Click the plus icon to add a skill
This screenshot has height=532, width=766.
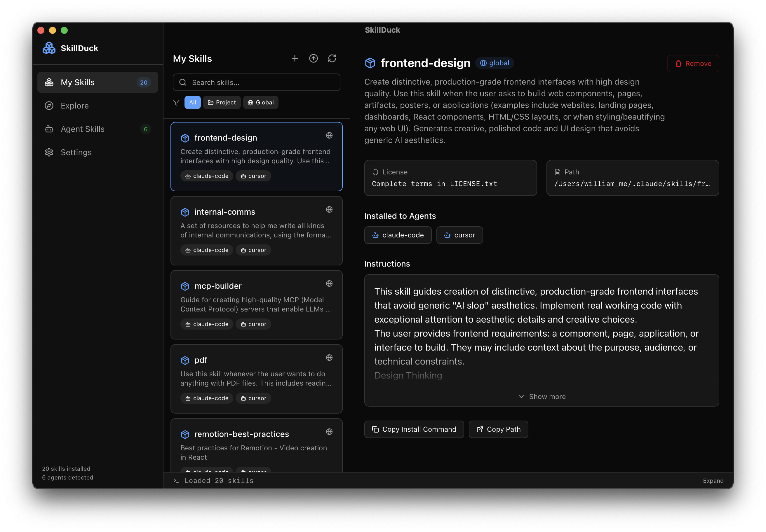tap(295, 58)
